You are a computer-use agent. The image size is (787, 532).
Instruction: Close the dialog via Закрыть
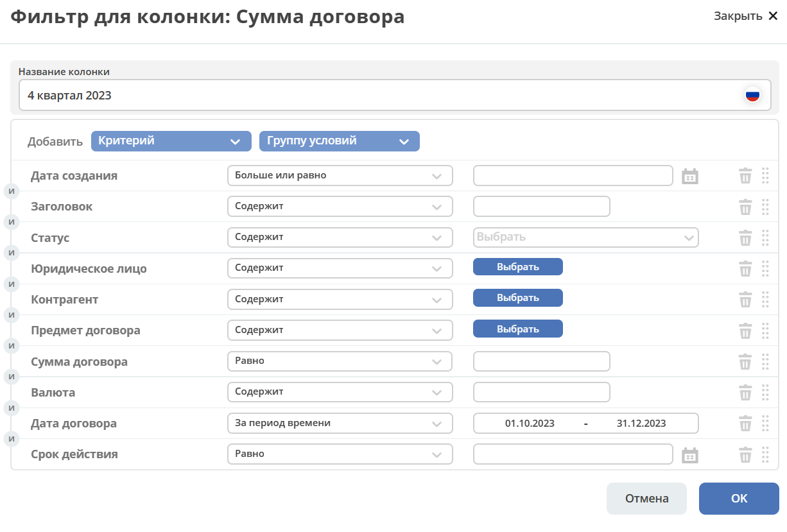pos(746,16)
